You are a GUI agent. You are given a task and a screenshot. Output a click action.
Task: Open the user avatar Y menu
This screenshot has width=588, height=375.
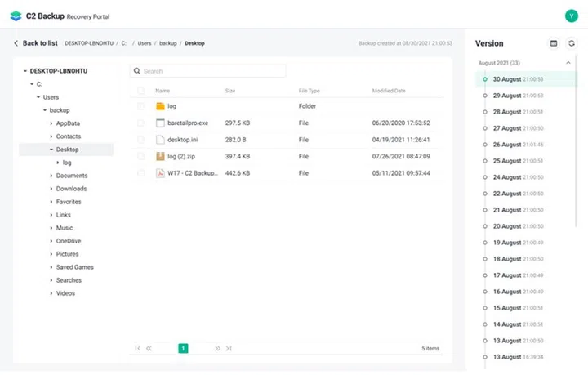(x=571, y=16)
